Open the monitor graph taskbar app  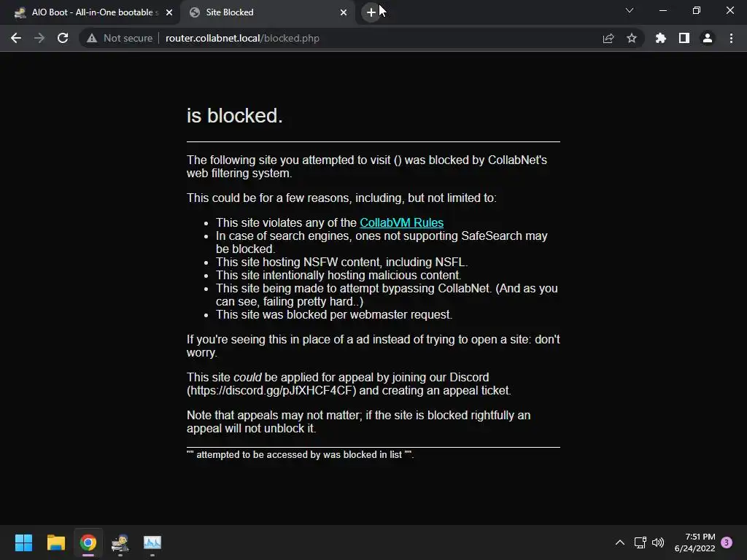pyautogui.click(x=152, y=542)
